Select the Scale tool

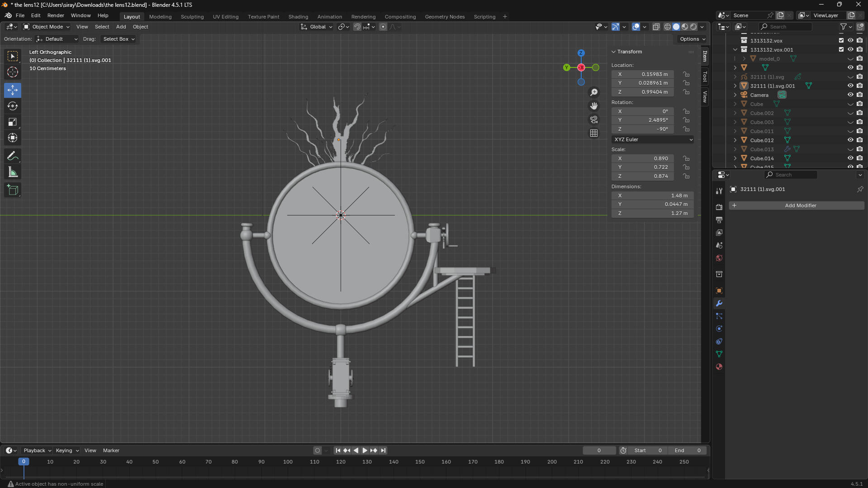[12, 122]
